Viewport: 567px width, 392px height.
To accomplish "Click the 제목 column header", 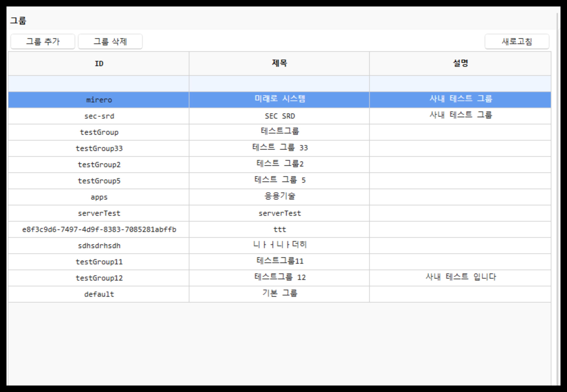I will pyautogui.click(x=279, y=64).
